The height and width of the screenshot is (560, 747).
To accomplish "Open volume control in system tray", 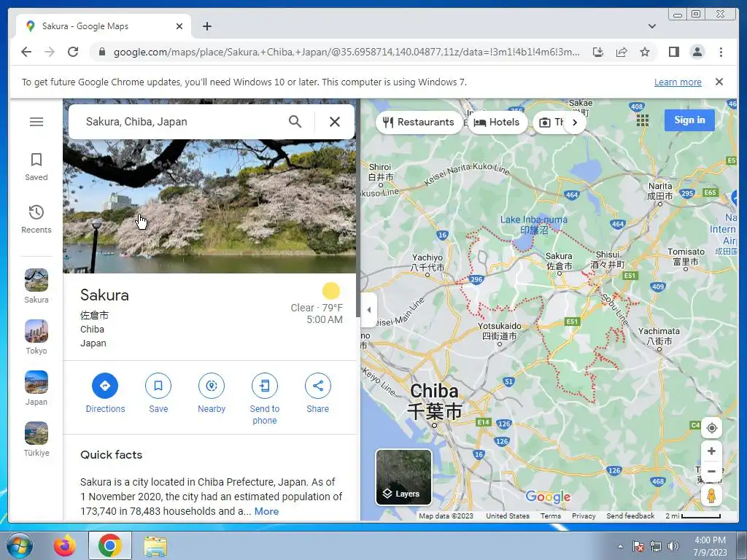I will pyautogui.click(x=673, y=546).
